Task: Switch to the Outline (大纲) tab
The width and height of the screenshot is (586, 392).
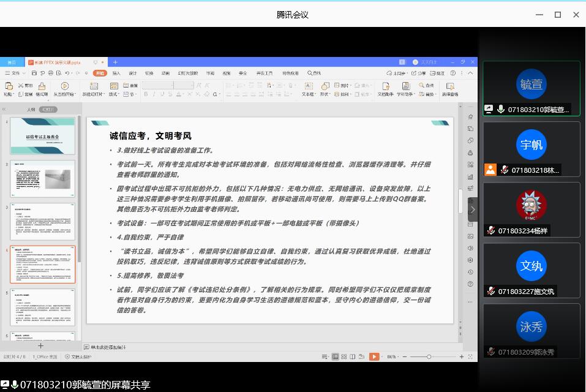Action: pos(31,110)
